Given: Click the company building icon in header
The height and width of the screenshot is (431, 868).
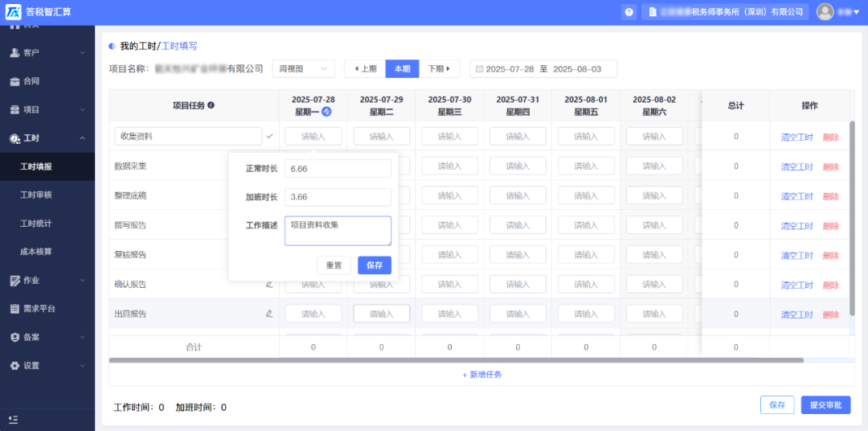Looking at the screenshot, I should (653, 11).
